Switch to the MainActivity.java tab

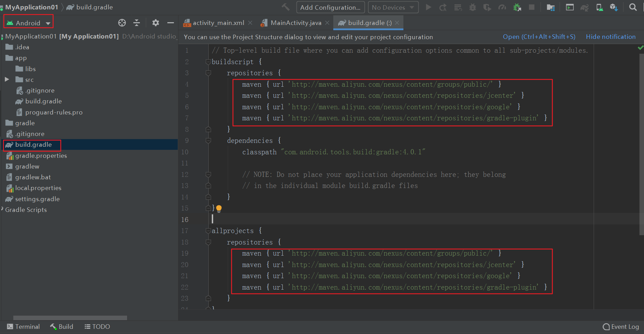(x=295, y=23)
